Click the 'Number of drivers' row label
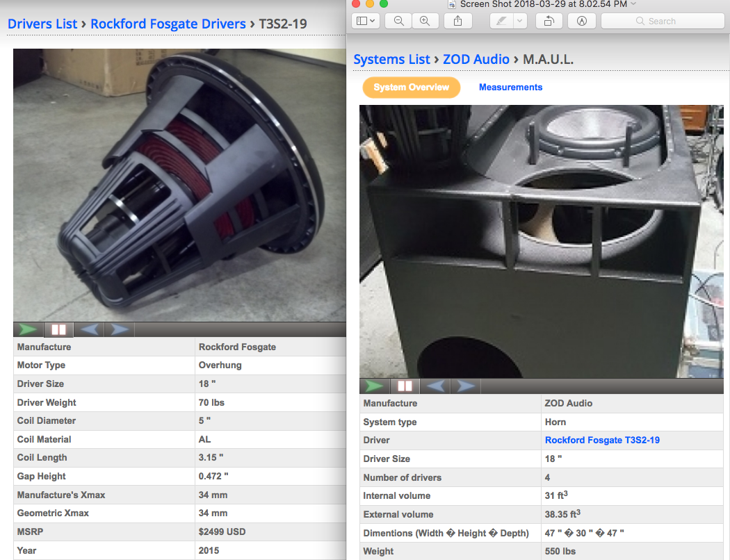This screenshot has height=560, width=730. pyautogui.click(x=403, y=477)
